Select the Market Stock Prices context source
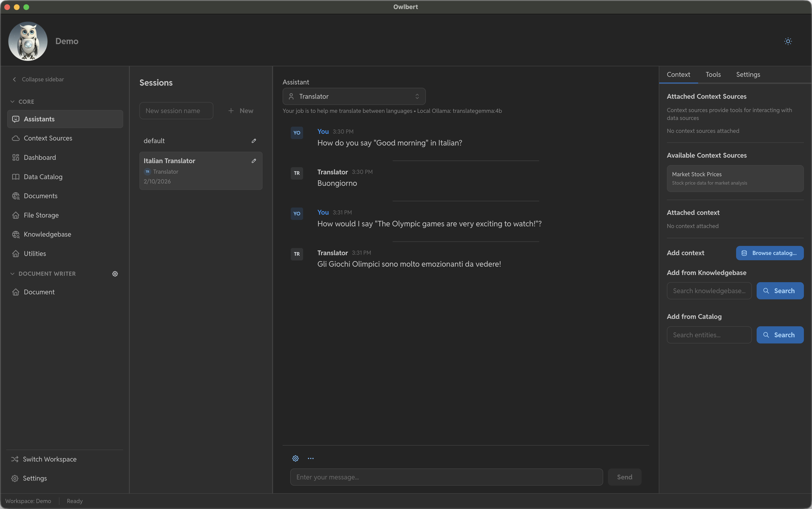 (x=735, y=178)
